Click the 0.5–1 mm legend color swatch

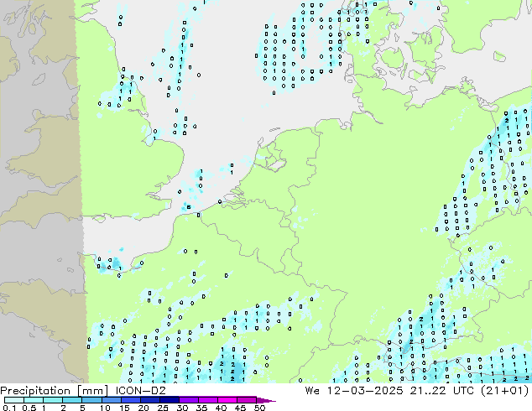34,400
